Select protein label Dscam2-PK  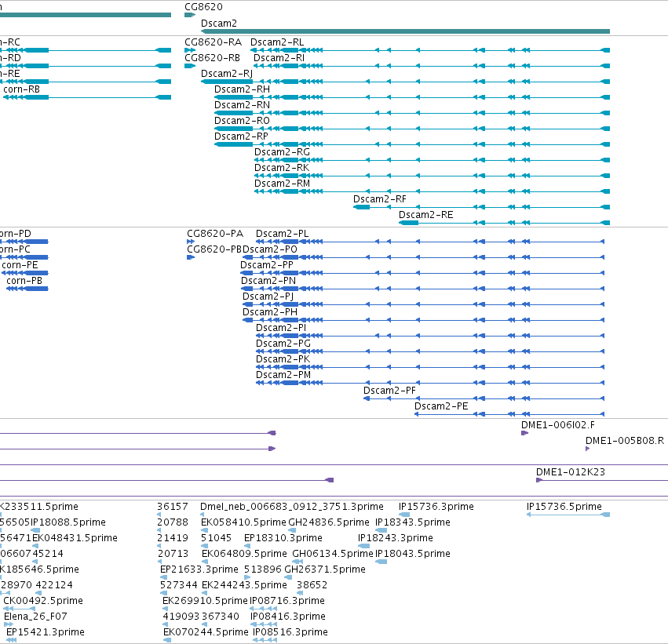[283, 360]
